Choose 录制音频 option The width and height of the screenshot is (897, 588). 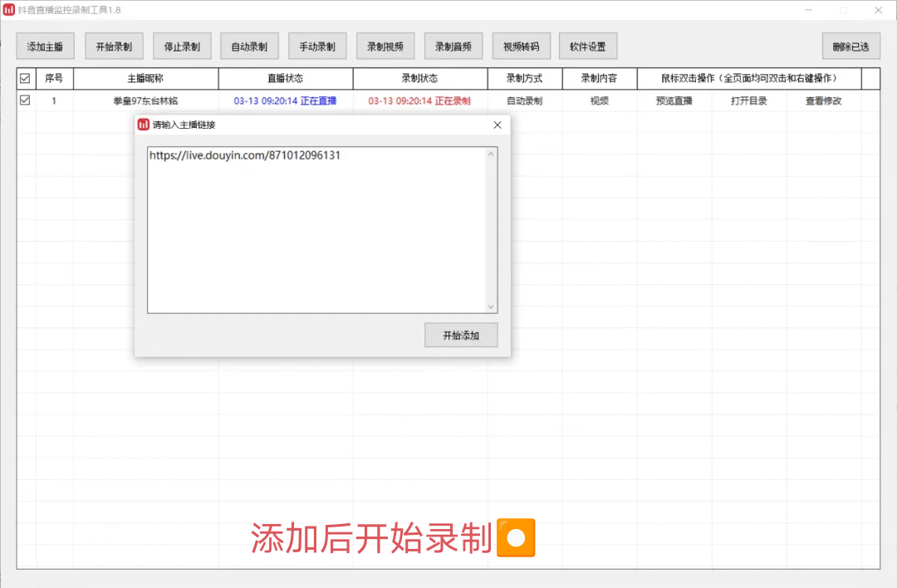(453, 47)
